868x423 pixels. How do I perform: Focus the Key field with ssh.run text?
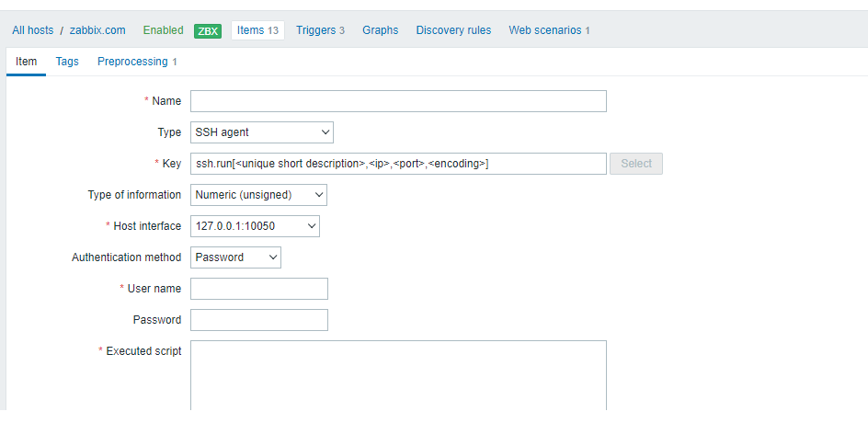pyautogui.click(x=398, y=164)
